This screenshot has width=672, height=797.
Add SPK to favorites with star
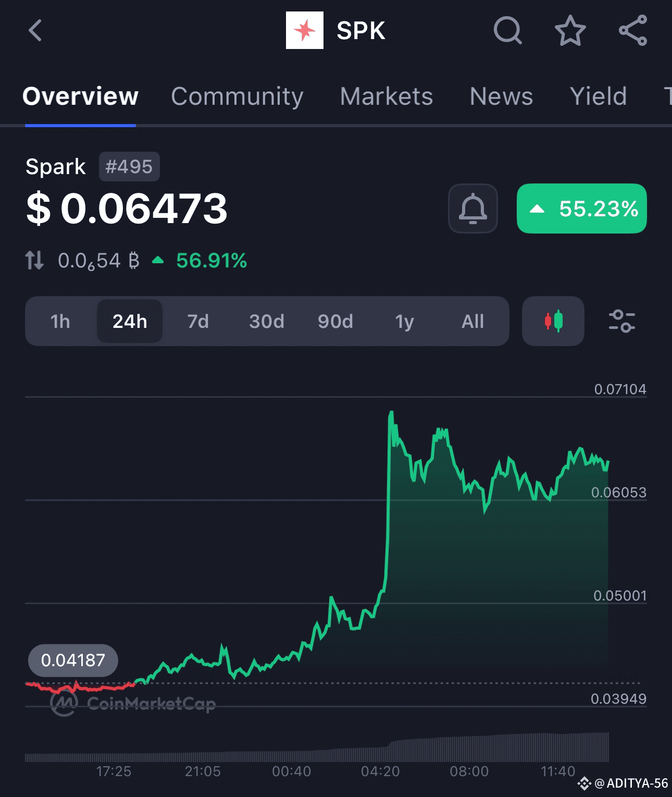pos(570,30)
